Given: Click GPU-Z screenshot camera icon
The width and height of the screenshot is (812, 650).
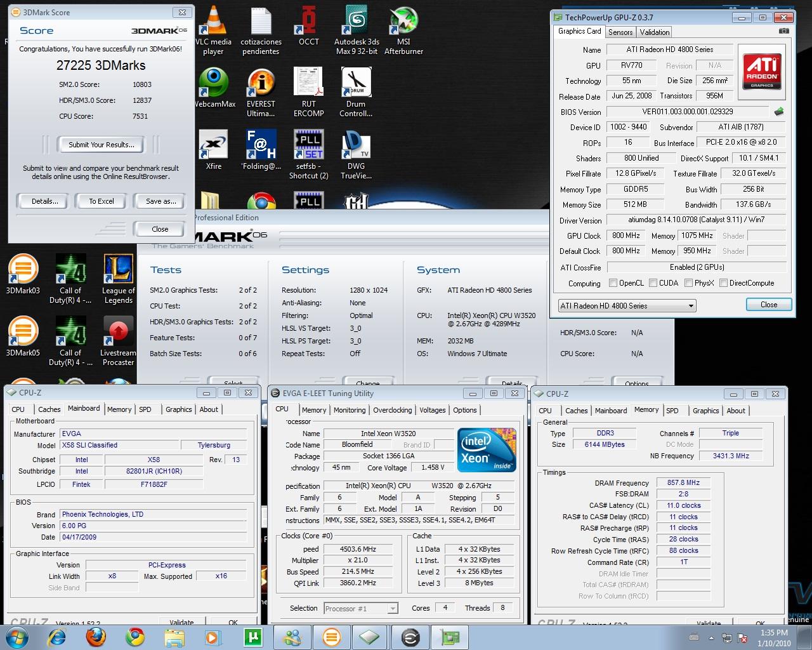Looking at the screenshot, I should (785, 31).
